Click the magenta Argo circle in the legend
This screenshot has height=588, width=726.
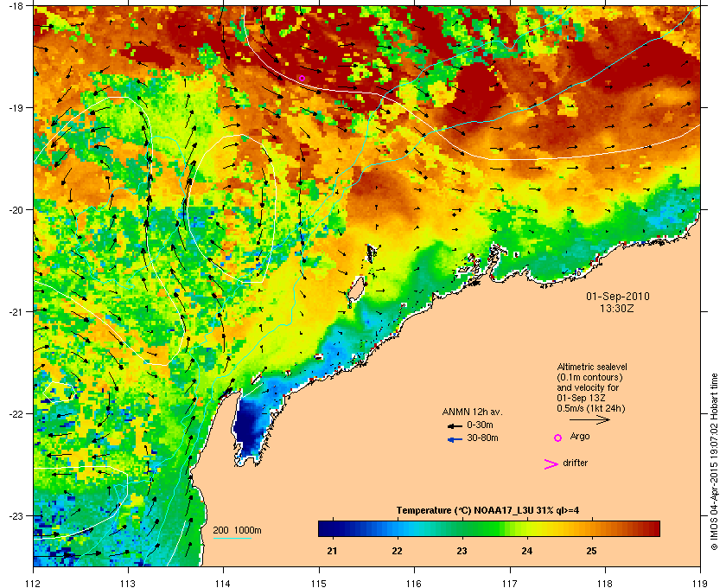point(558,438)
